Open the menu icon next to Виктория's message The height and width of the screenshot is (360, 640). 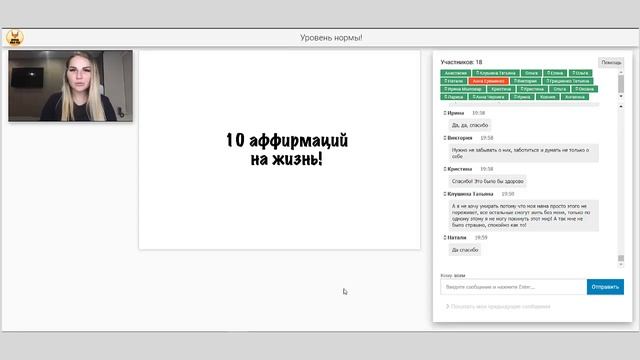444,138
